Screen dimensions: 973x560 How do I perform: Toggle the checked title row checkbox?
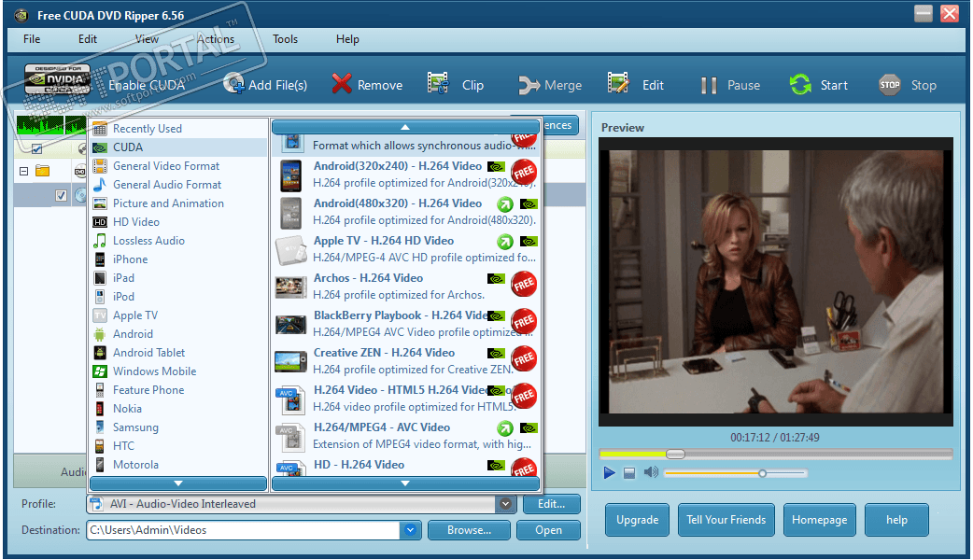[61, 195]
